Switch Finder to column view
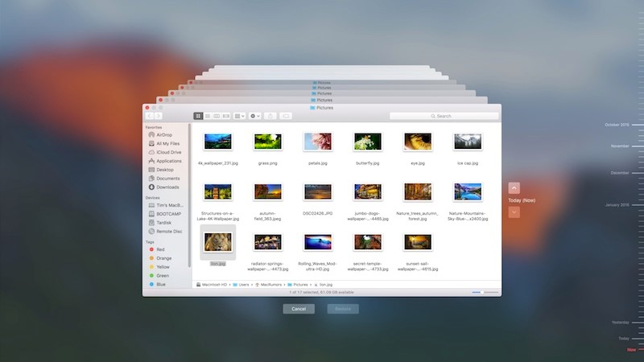The image size is (644, 362). click(x=217, y=116)
